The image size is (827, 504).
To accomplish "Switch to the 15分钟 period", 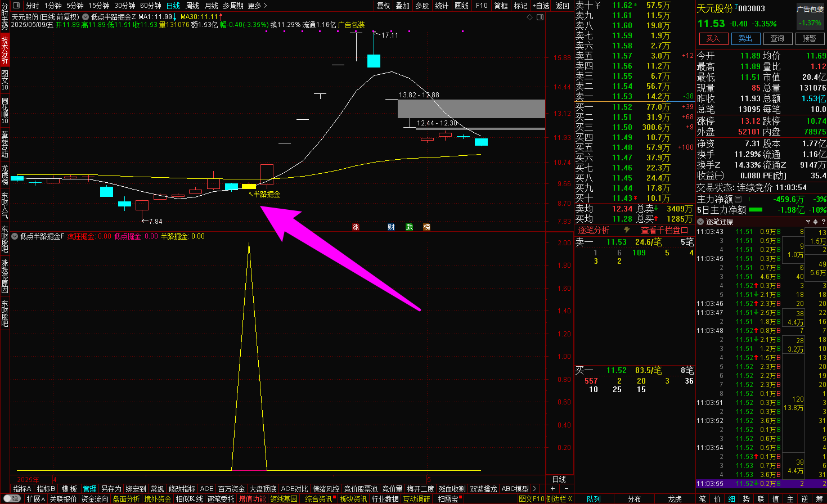I will click(x=99, y=6).
